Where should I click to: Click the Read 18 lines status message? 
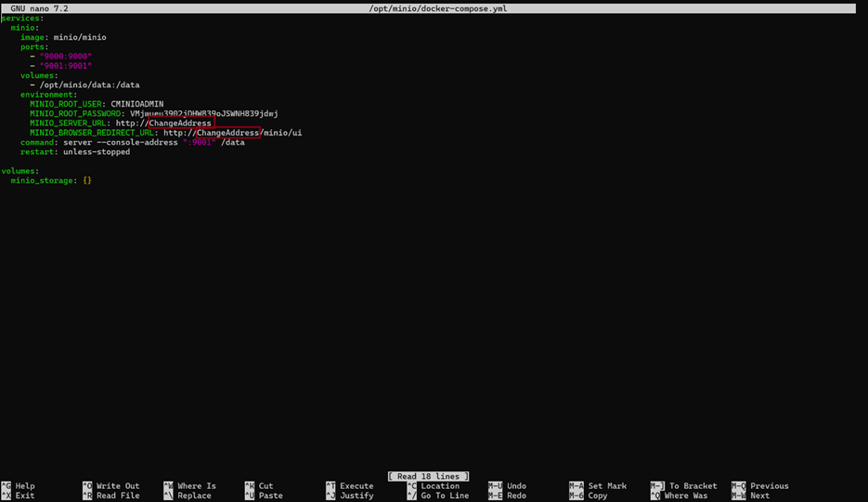(429, 477)
